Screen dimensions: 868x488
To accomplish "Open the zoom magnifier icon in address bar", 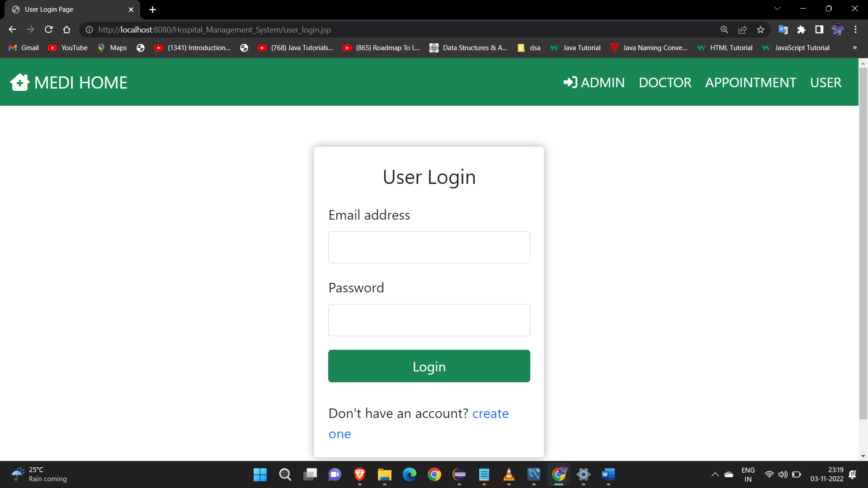I will point(724,29).
